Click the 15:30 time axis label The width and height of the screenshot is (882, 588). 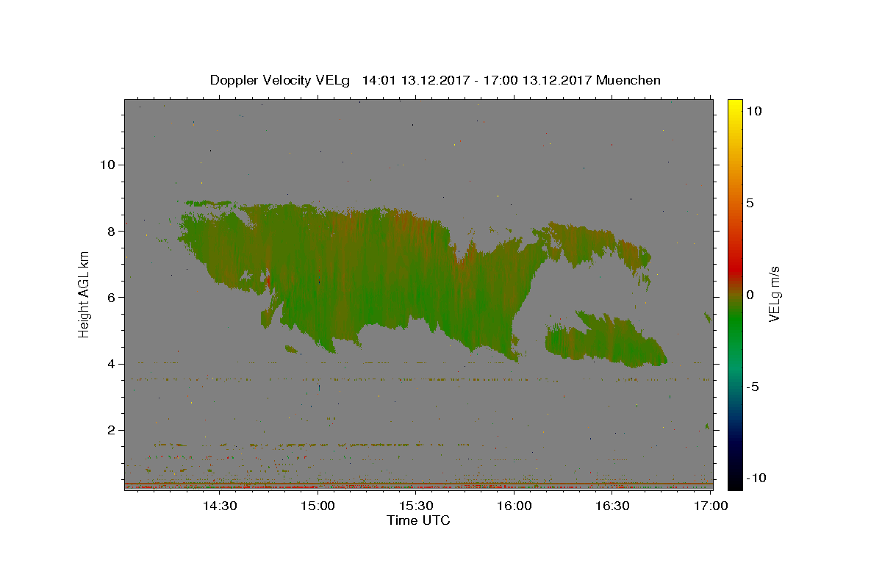click(416, 506)
